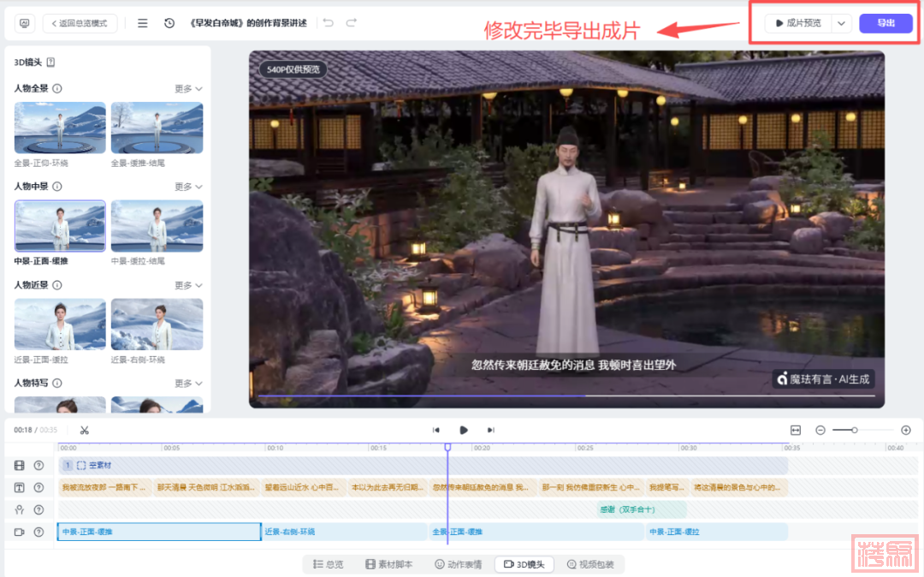Open the hamburger menu icon
The height and width of the screenshot is (577, 924).
click(x=143, y=23)
